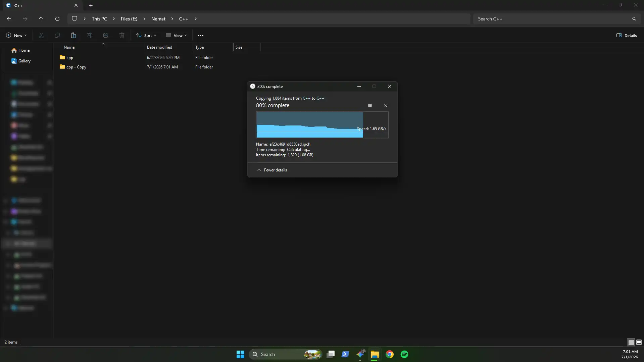The height and width of the screenshot is (362, 644).
Task: Click This PC breadcrumb
Action: point(99,19)
